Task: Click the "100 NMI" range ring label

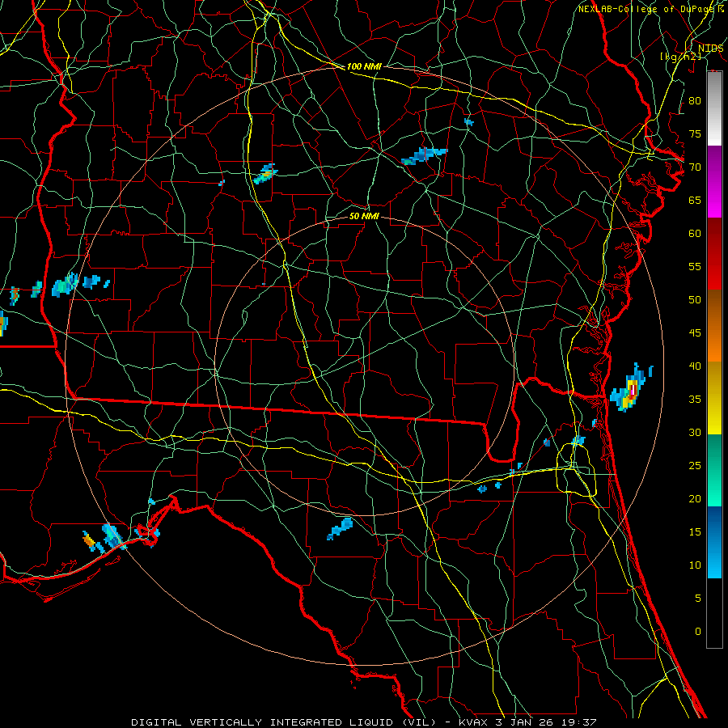Action: point(364,66)
